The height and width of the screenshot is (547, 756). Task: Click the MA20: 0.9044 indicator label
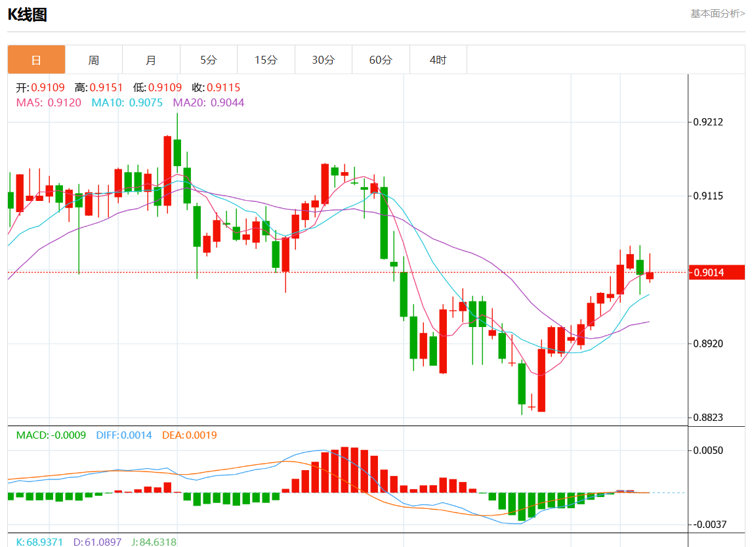(208, 102)
